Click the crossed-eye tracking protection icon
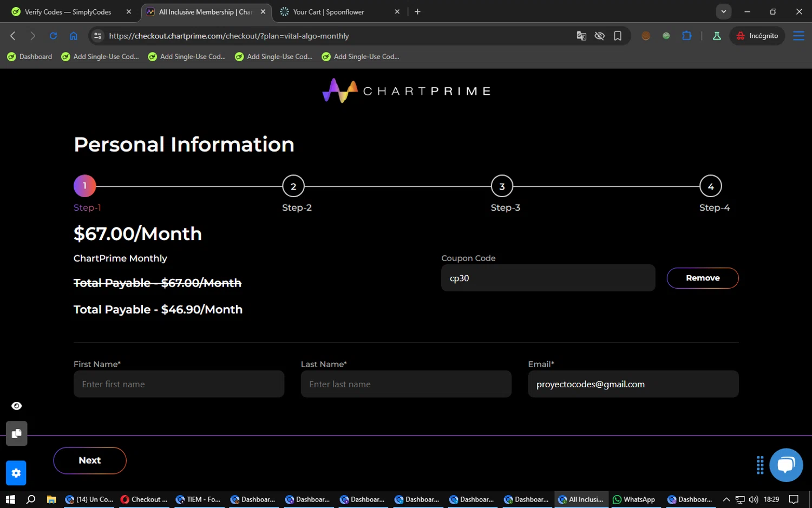812x508 pixels. 599,36
